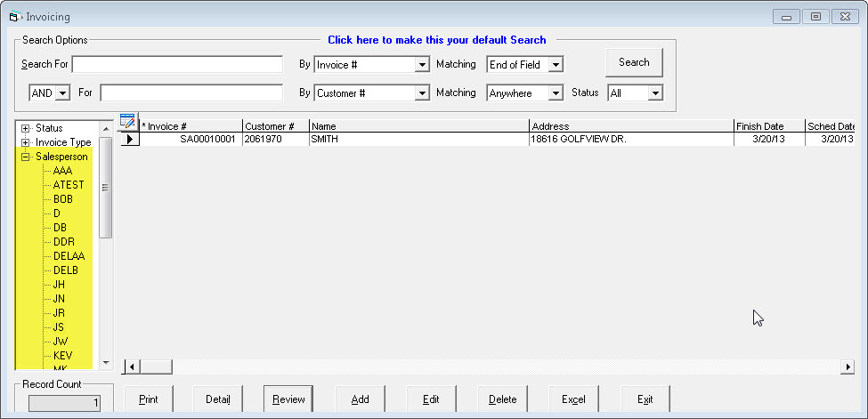Open the Invoice # search-by dropdown
The image size is (868, 419).
click(422, 65)
